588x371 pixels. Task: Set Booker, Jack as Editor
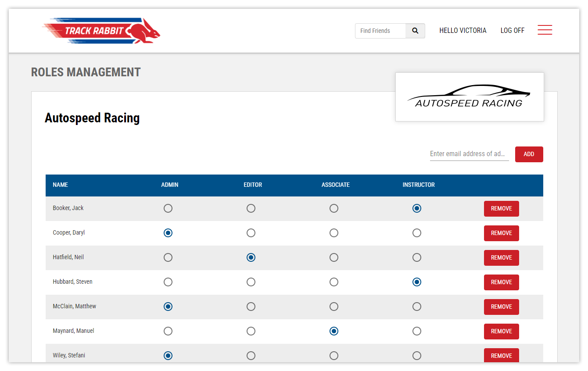[x=251, y=208]
